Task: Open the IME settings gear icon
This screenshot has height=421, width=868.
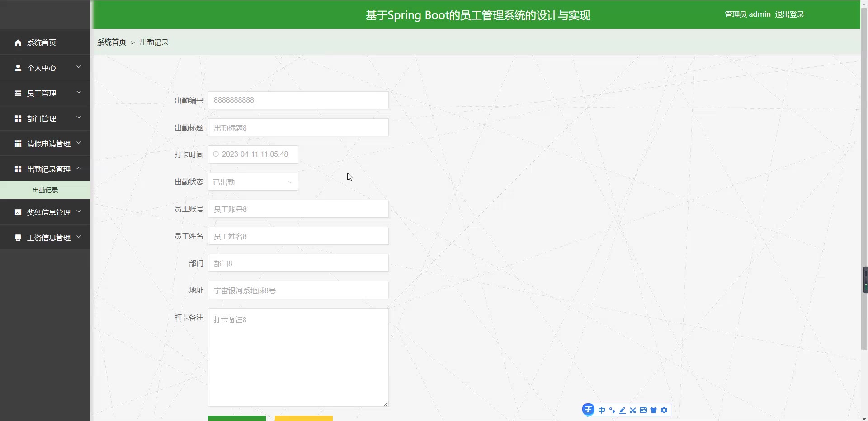Action: (664, 410)
